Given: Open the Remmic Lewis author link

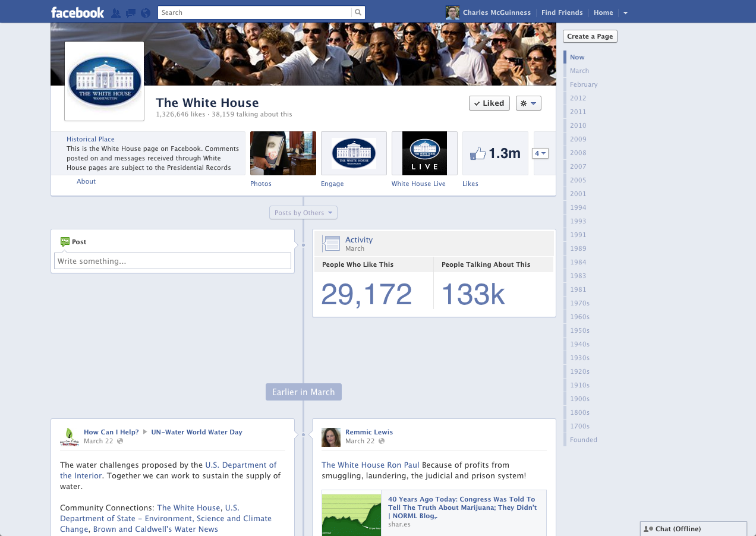Looking at the screenshot, I should [369, 432].
